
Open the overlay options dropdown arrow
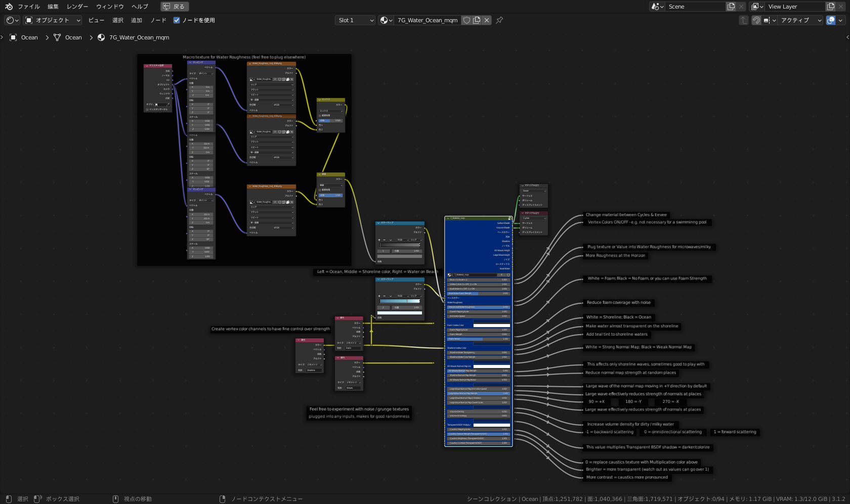point(841,20)
